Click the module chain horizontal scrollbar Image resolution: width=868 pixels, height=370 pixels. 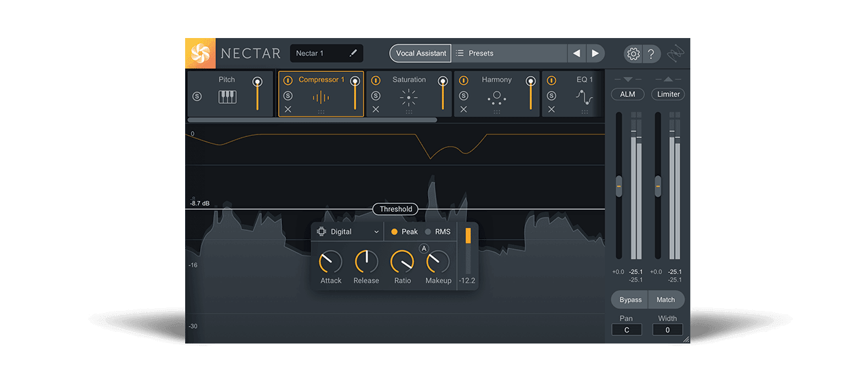(312, 120)
